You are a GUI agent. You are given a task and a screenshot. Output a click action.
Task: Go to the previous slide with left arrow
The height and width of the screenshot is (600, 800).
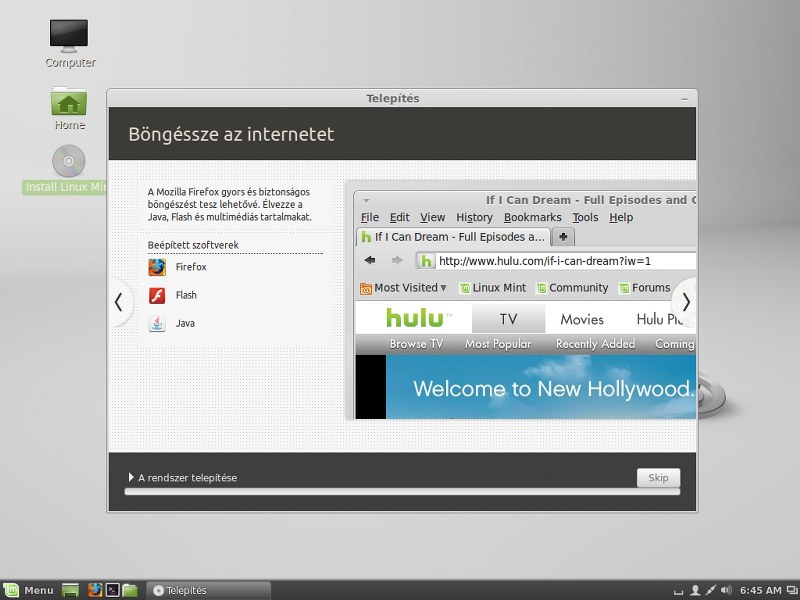[118, 302]
